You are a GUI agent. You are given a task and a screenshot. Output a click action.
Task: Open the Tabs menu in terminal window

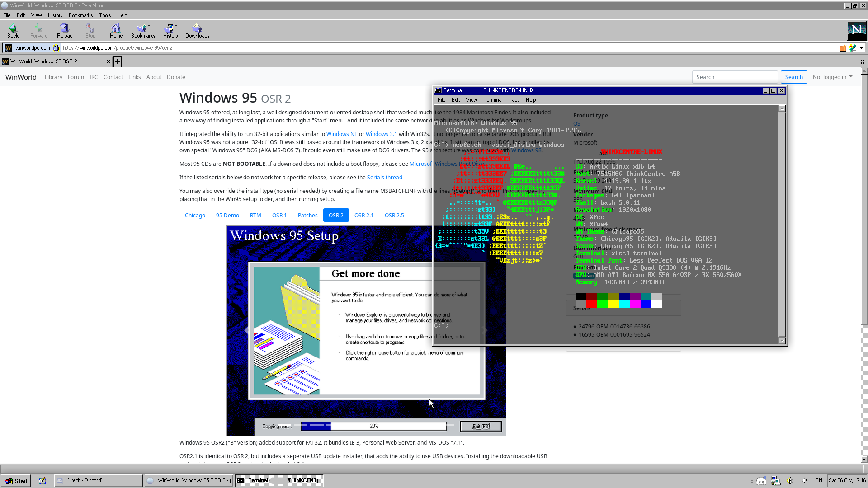click(x=514, y=100)
